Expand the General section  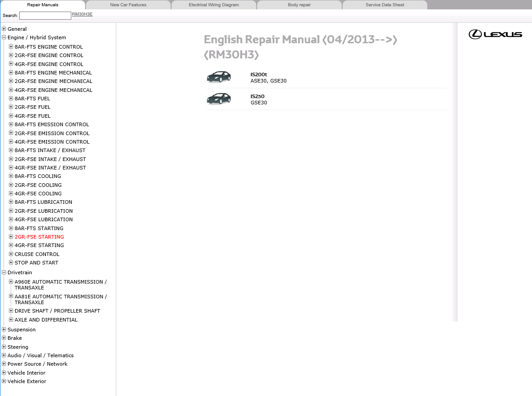[4, 29]
